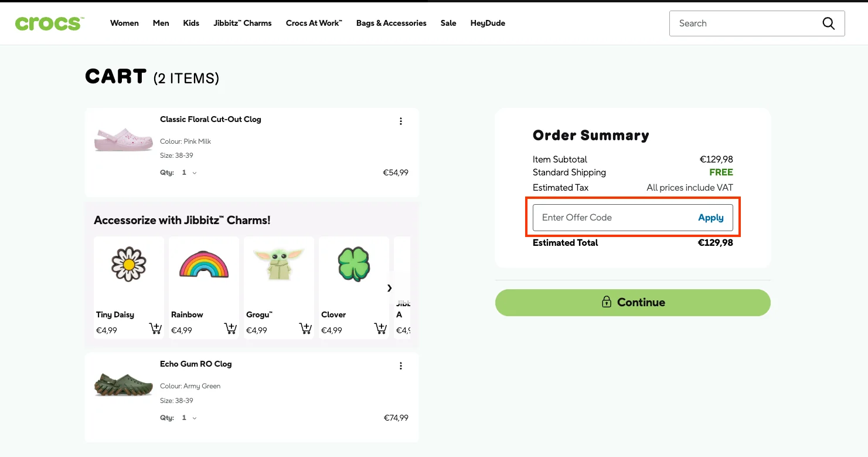This screenshot has height=457, width=868.
Task: Show next Jibbitz charms with arrow
Action: [x=390, y=288]
